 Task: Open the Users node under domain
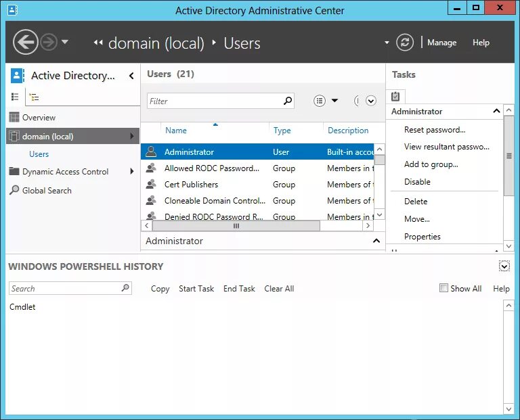[39, 154]
